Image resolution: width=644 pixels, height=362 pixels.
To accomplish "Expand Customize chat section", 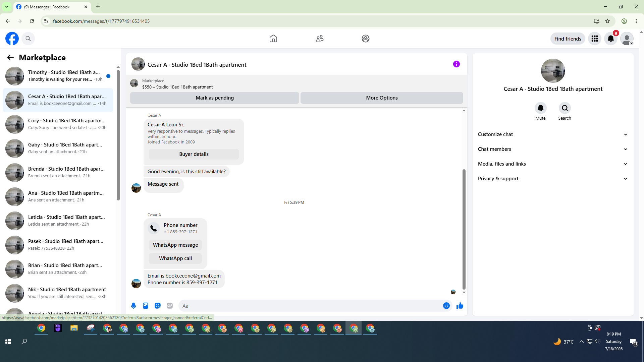I will click(553, 134).
